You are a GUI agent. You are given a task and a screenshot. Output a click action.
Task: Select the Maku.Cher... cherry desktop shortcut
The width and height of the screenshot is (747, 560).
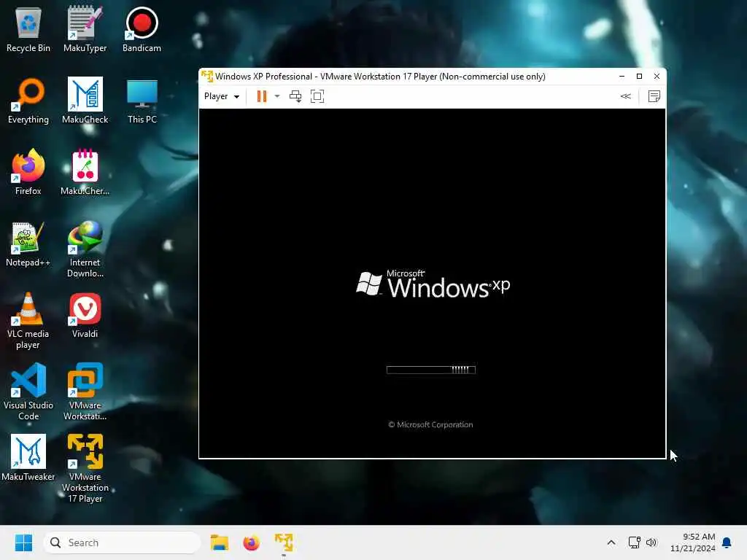[85, 172]
